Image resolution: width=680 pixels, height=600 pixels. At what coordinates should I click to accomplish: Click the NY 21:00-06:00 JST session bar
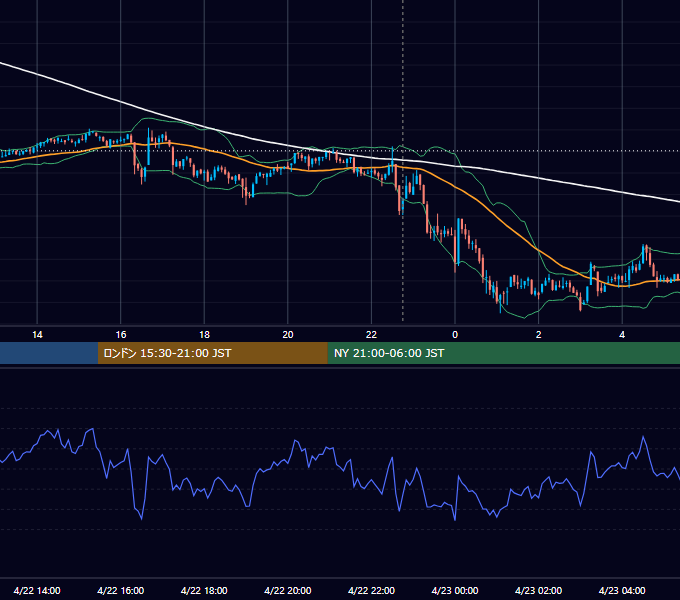(x=503, y=353)
